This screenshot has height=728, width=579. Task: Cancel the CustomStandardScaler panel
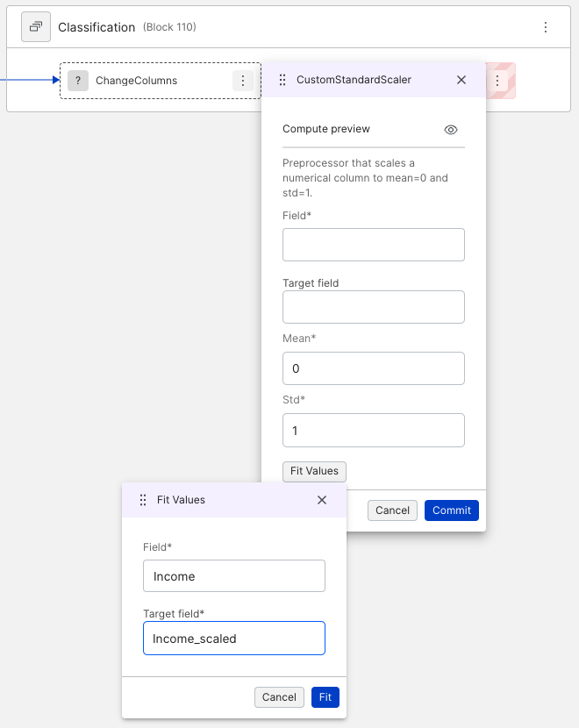tap(392, 510)
